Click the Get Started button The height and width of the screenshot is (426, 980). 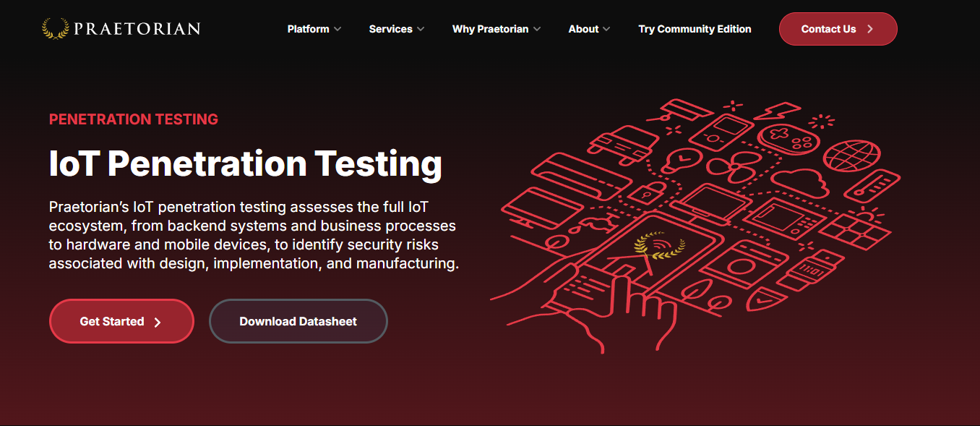point(121,321)
